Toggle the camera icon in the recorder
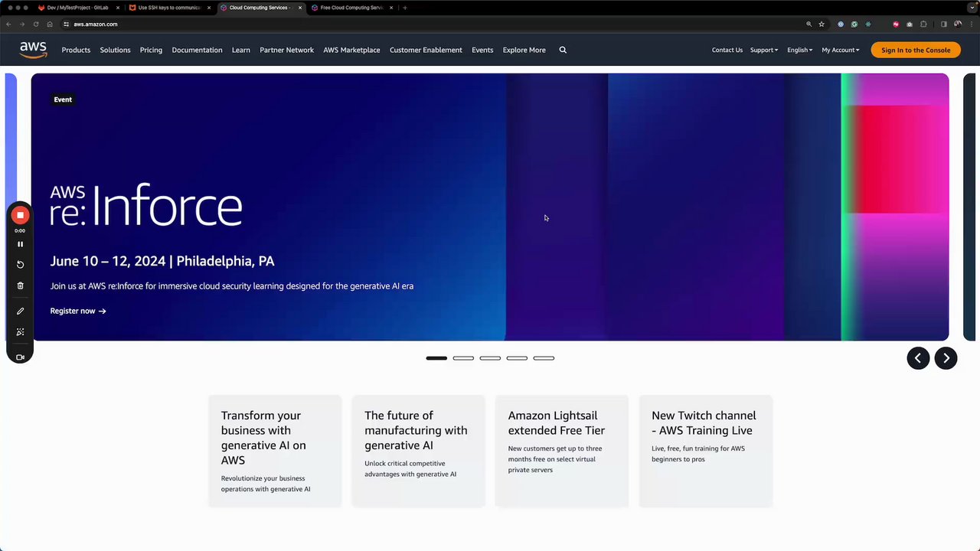 point(21,357)
